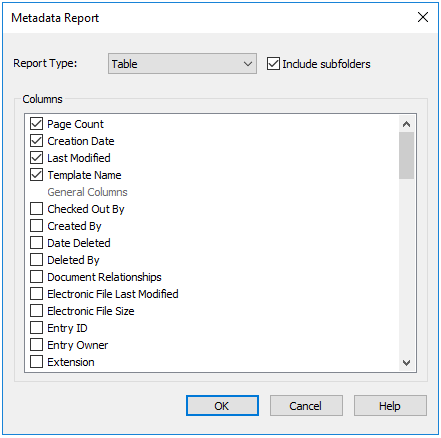Click the columns list scroll-down arrow
The height and width of the screenshot is (438, 441).
click(406, 363)
